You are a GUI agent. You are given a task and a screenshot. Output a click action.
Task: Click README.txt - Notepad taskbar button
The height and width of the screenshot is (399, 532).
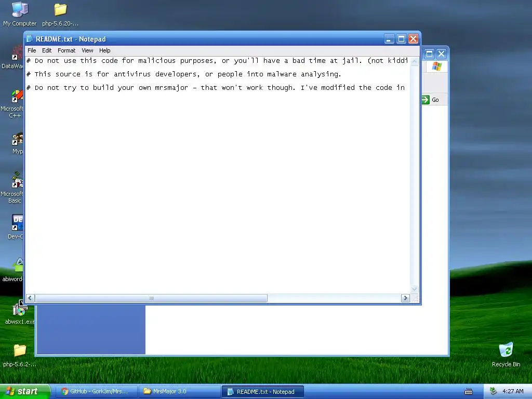(262, 392)
